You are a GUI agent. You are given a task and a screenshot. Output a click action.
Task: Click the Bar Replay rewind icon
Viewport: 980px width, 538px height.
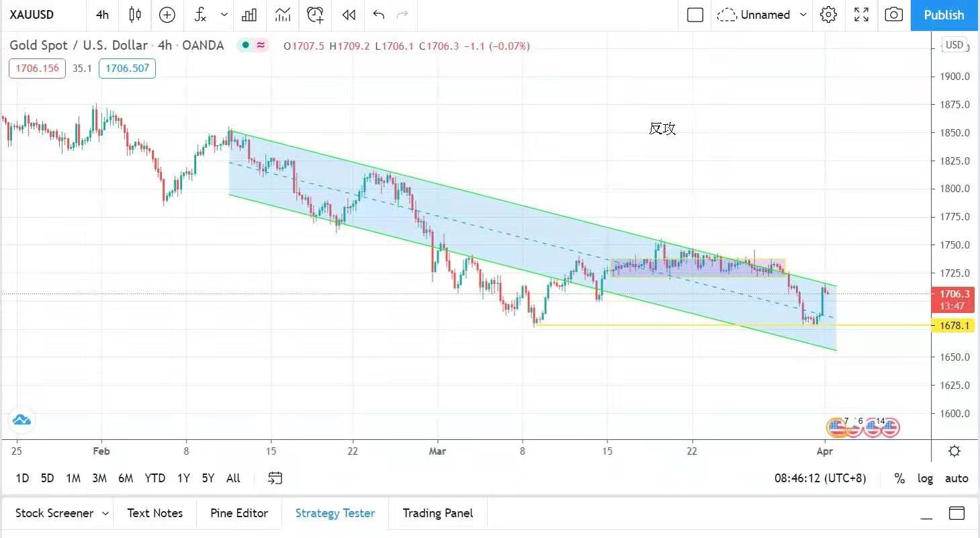[x=348, y=15]
